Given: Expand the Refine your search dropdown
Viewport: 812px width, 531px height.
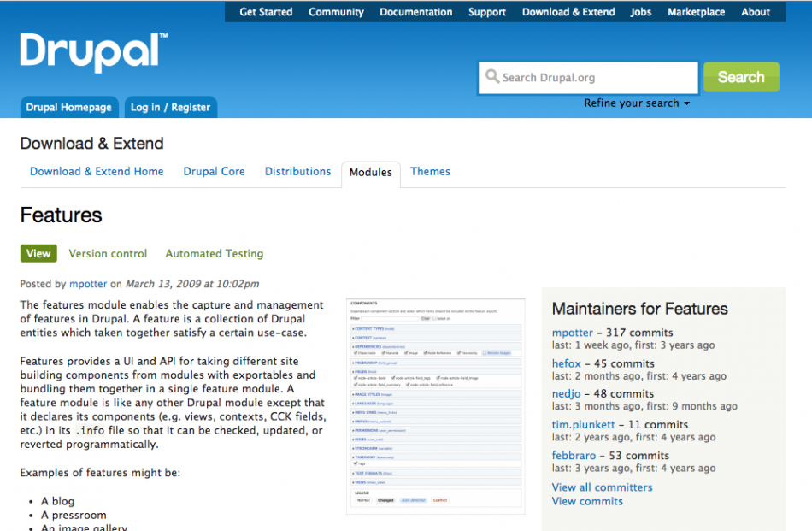Looking at the screenshot, I should tap(637, 103).
